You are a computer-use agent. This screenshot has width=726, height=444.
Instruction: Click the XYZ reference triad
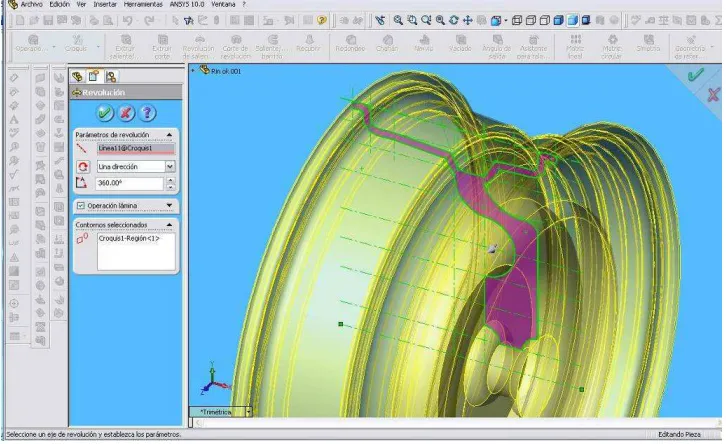click(214, 379)
